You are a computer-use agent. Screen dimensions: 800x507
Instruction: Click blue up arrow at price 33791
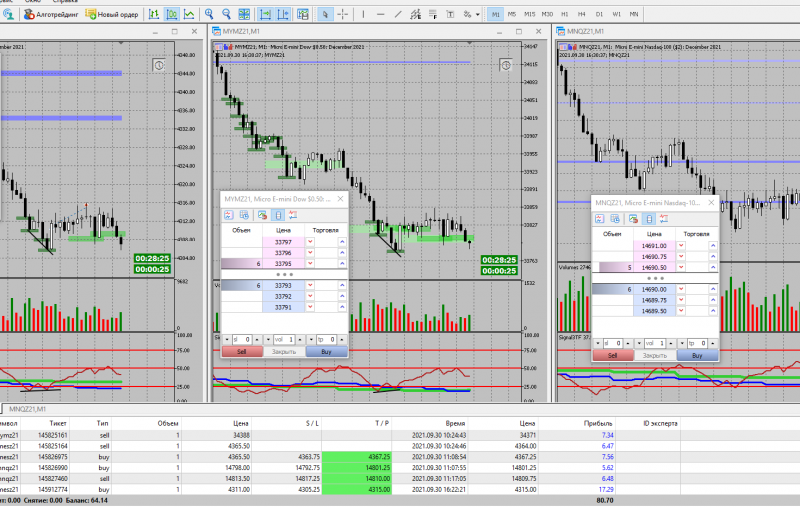(342, 307)
